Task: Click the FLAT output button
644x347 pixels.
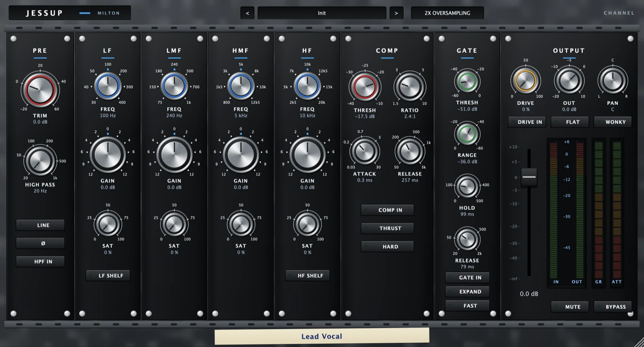Action: click(x=570, y=122)
